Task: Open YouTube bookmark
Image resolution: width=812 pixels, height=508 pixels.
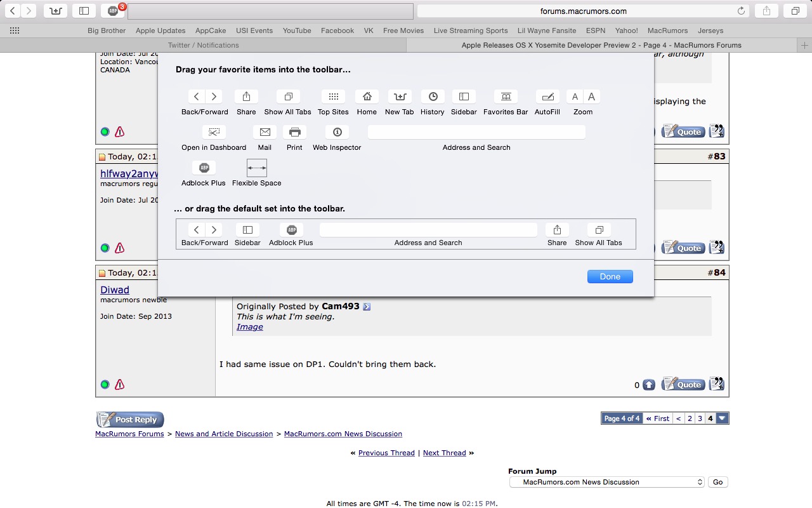Action: click(x=297, y=30)
